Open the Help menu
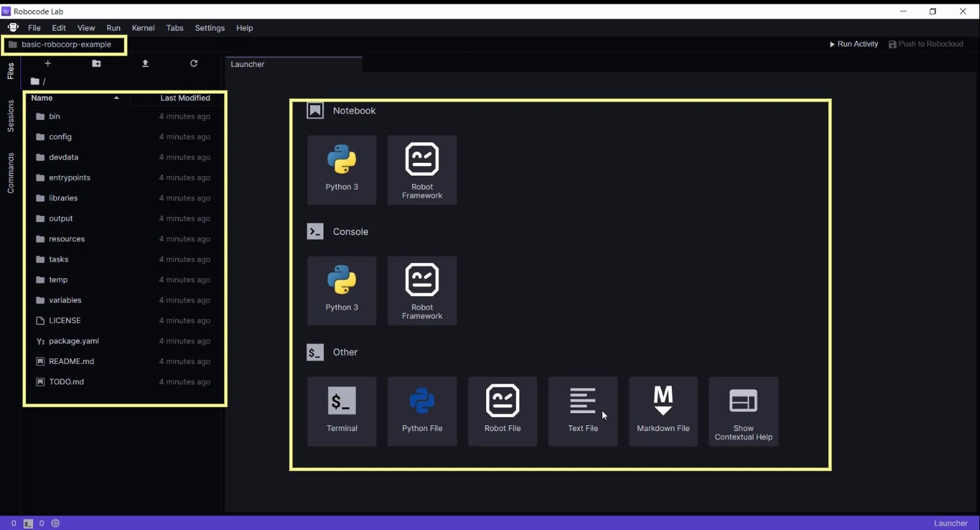The image size is (980, 530). tap(244, 28)
